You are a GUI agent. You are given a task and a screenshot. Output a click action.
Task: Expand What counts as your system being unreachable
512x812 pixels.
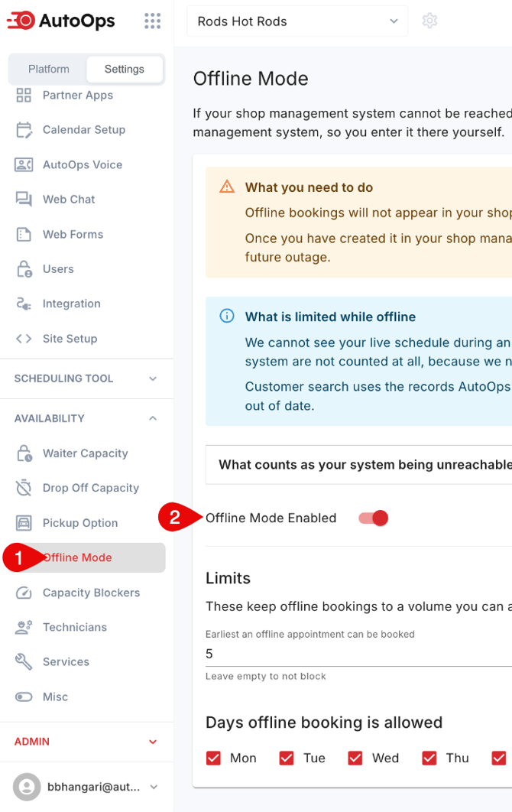point(358,465)
